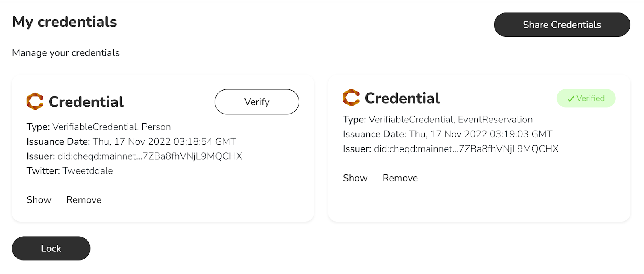Remove the Person credential with Twitter Tweetddale
This screenshot has width=644, height=274.
(x=84, y=200)
